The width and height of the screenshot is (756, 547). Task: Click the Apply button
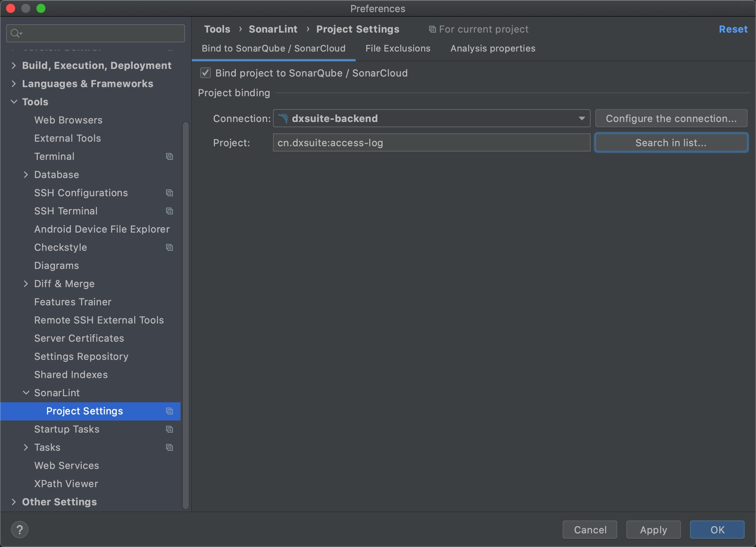point(654,530)
